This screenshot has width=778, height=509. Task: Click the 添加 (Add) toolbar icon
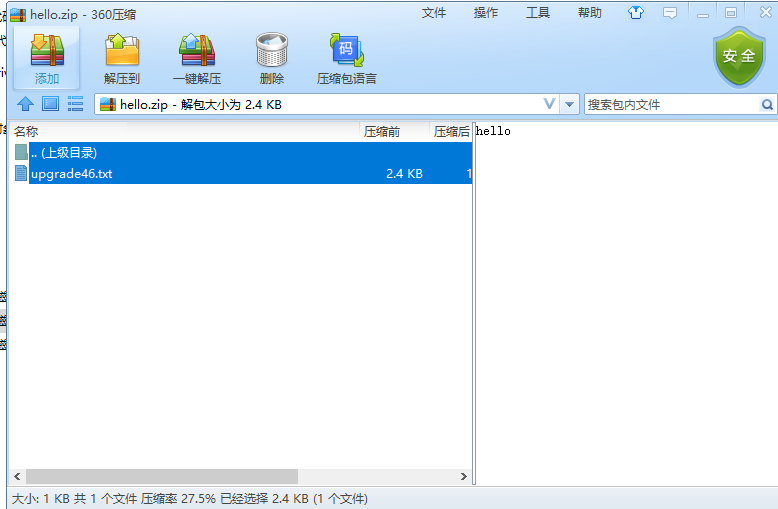(47, 50)
